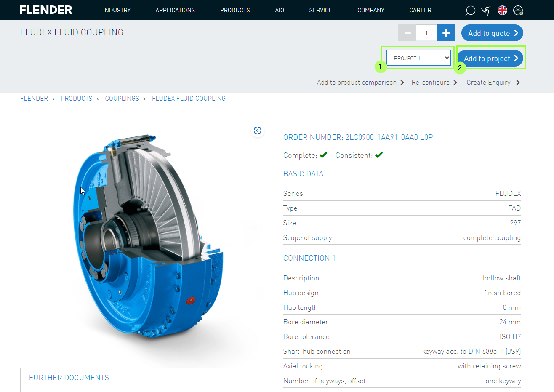Click the Type value FAD
The image size is (554, 392).
[514, 208]
